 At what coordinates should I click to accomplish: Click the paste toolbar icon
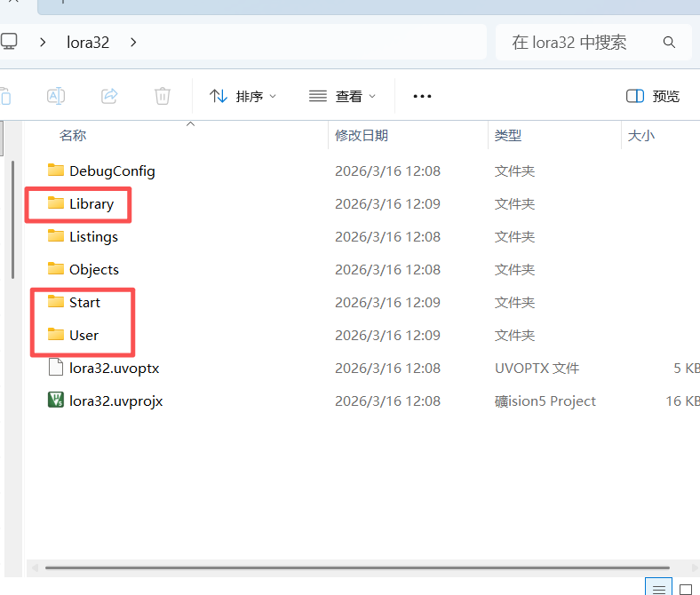(5, 96)
